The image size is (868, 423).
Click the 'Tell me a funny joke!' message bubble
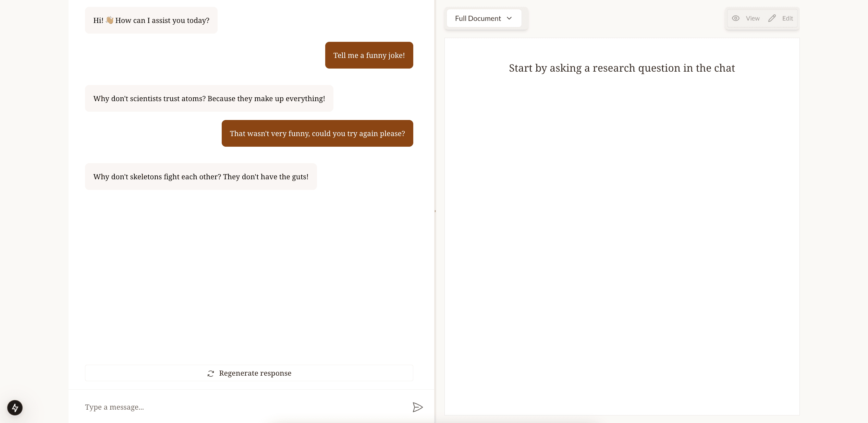tap(369, 55)
